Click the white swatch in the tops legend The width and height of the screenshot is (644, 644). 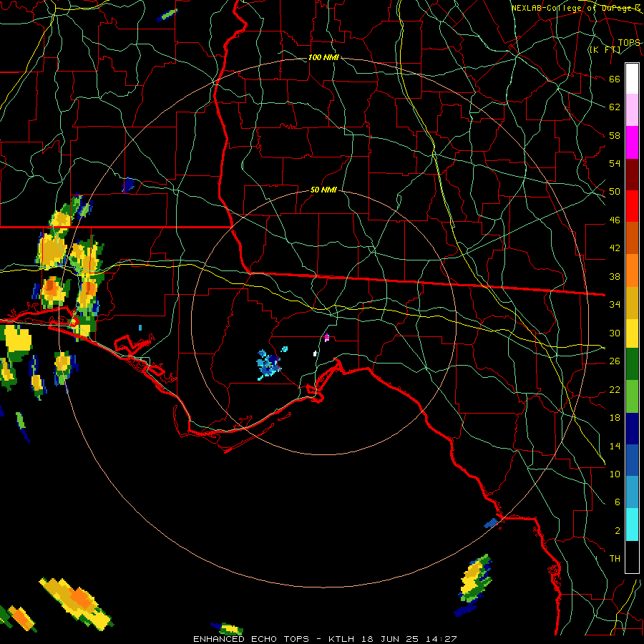coord(632,79)
